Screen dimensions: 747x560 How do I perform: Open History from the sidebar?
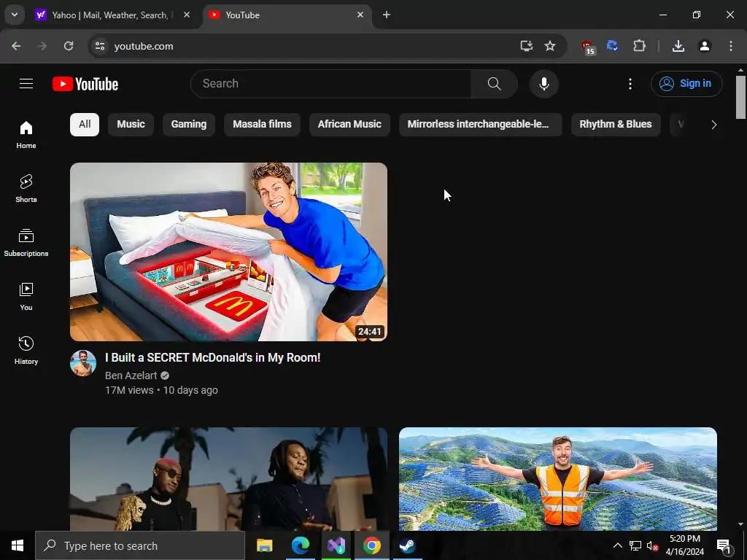[26, 350]
